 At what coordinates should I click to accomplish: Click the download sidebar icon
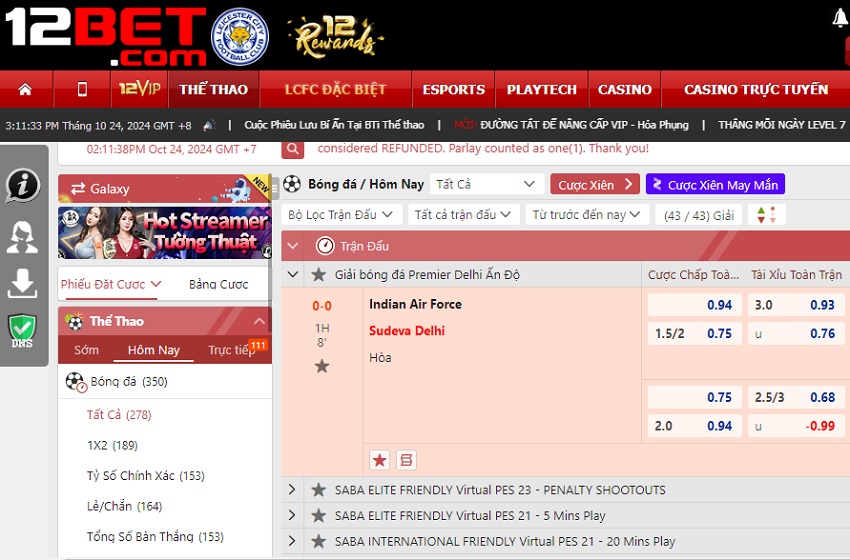pos(22,283)
